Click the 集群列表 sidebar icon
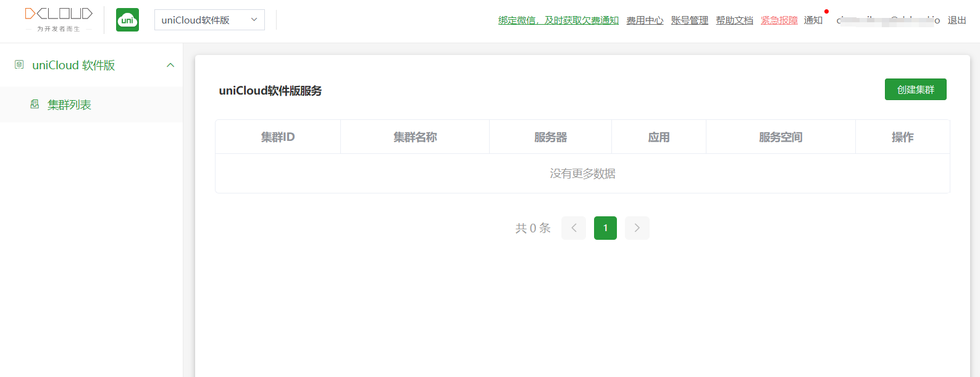The width and height of the screenshot is (980, 377). pos(35,104)
